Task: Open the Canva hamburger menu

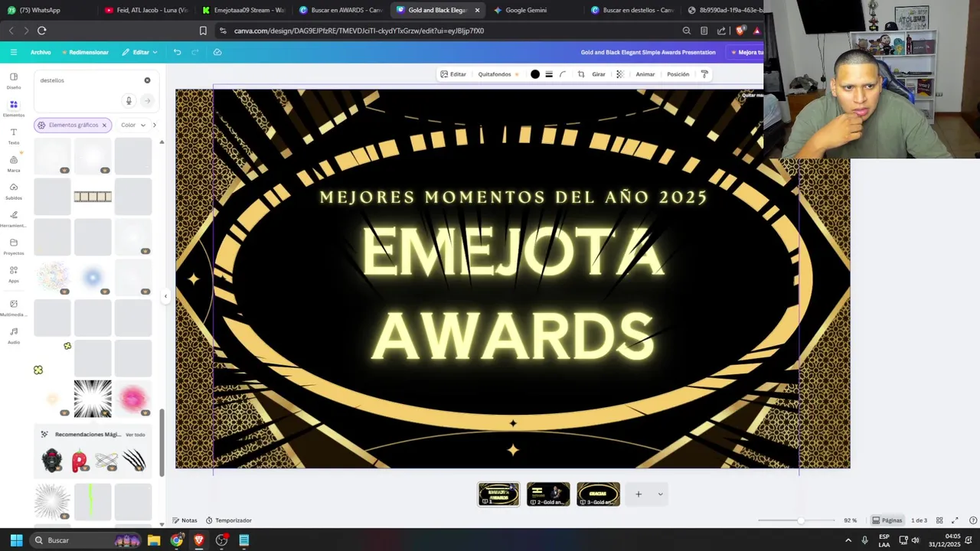Action: coord(13,52)
